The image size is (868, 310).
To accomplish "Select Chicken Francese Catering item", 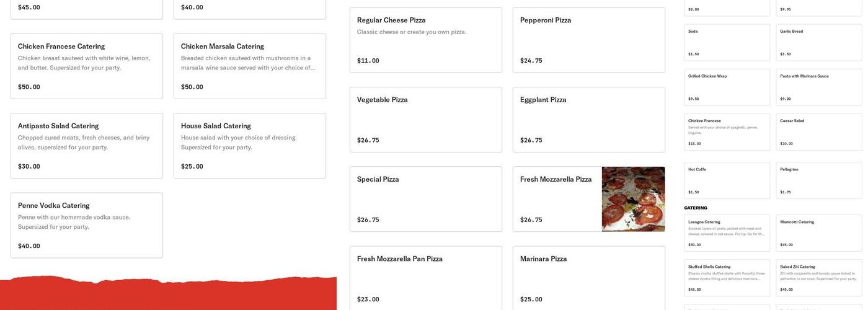I will click(87, 66).
